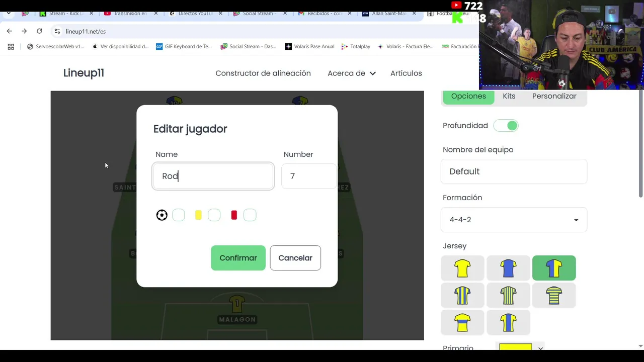The width and height of the screenshot is (644, 362).
Task: Open ServoescolarWeb bookmark
Action: click(55, 46)
